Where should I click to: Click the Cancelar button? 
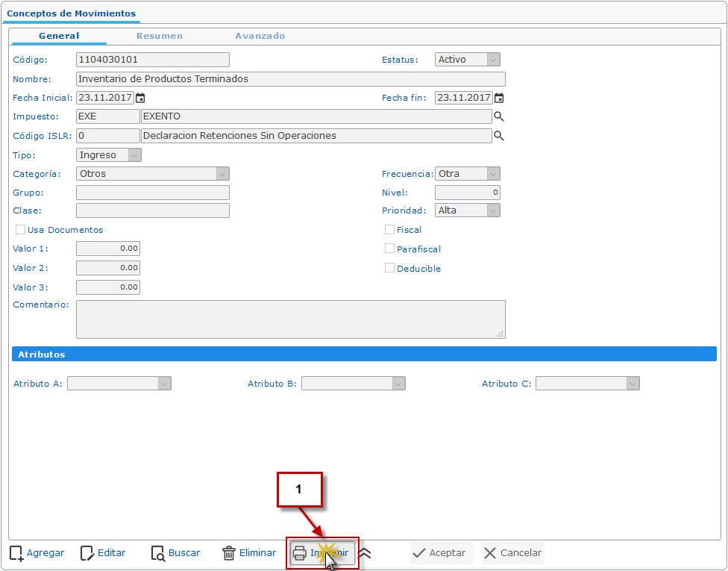point(512,553)
